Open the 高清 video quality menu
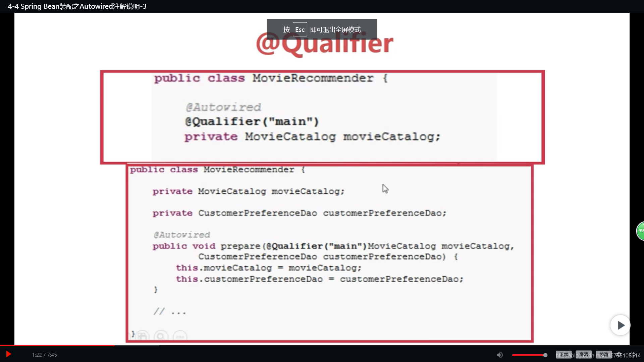Screen dimensions: 644x362 [x=584, y=355]
